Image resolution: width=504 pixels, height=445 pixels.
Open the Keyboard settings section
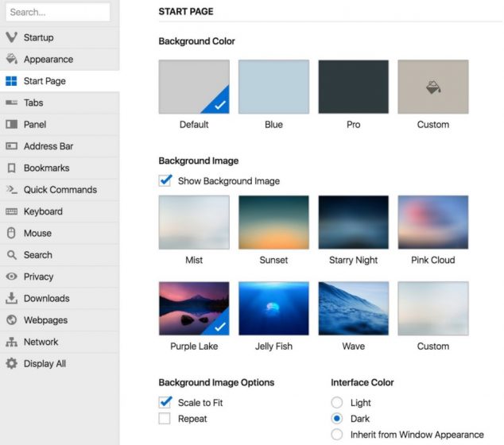click(x=43, y=211)
